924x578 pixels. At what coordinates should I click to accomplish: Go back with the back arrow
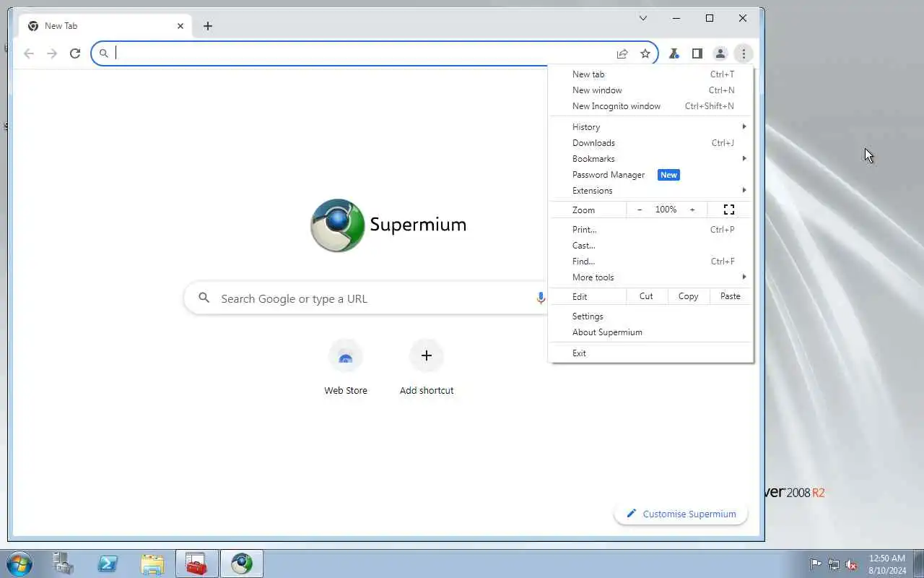coord(29,53)
